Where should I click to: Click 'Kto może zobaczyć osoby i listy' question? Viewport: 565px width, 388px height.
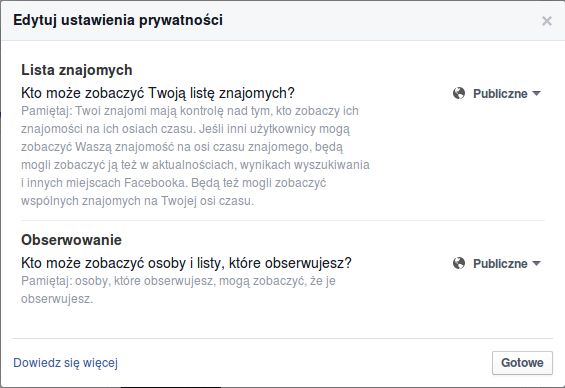point(186,263)
